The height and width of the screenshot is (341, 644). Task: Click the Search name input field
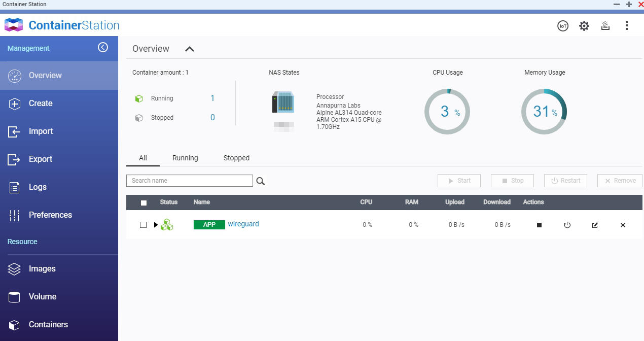pos(189,181)
